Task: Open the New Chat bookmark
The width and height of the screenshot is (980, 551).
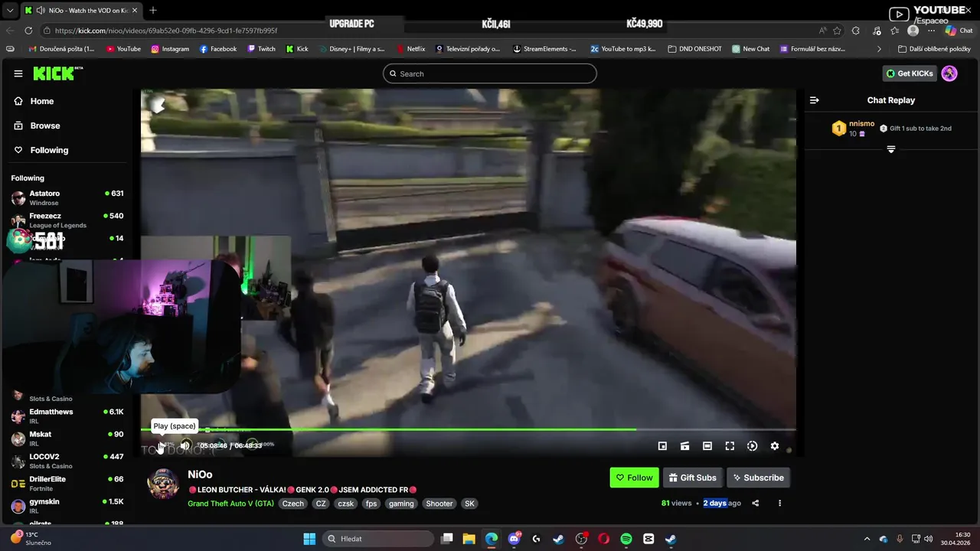Action: point(751,49)
